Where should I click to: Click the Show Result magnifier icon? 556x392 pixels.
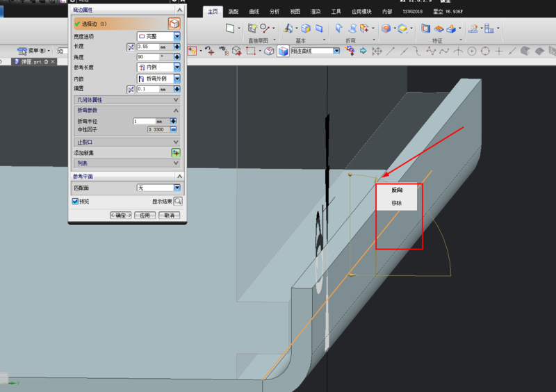click(x=178, y=201)
